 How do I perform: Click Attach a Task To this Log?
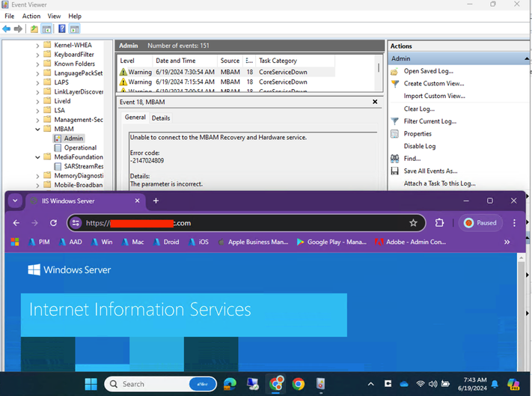[x=439, y=183]
